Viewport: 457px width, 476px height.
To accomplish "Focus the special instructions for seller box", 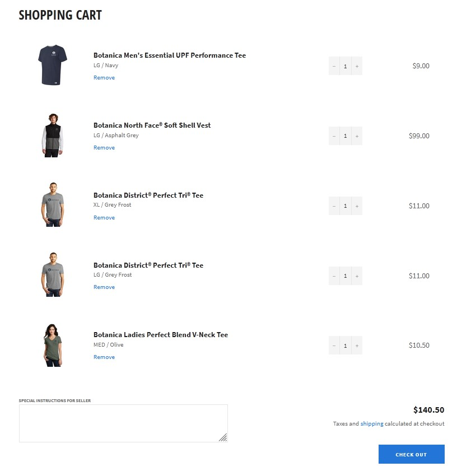I will (123, 423).
